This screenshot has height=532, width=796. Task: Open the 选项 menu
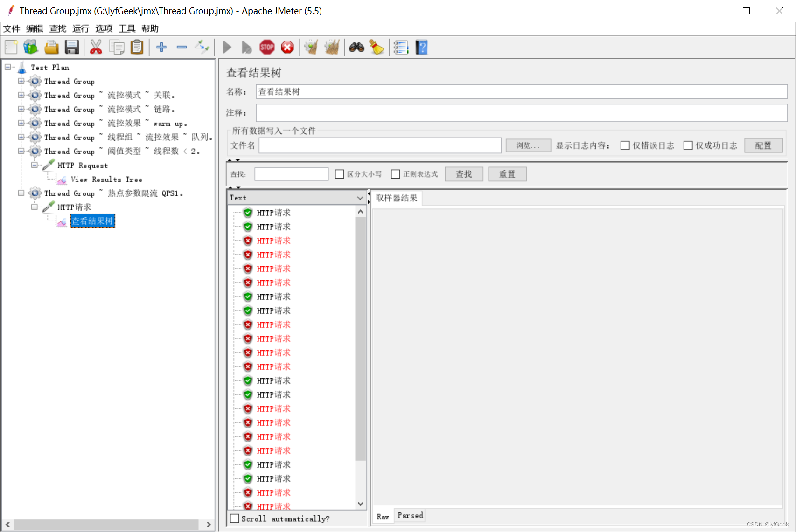104,28
